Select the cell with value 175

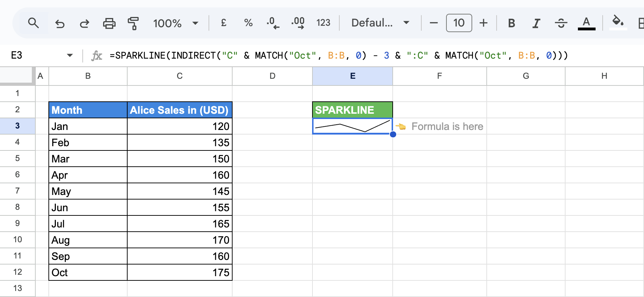[180, 272]
